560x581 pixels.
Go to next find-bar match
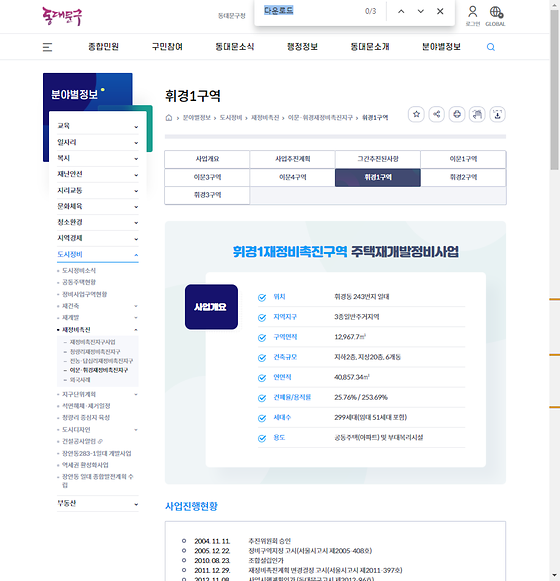coord(421,11)
